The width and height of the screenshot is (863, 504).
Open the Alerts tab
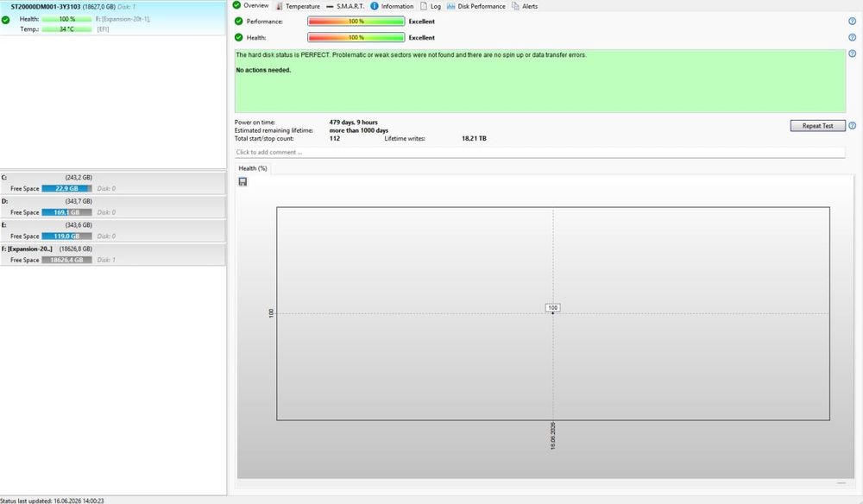pos(525,6)
